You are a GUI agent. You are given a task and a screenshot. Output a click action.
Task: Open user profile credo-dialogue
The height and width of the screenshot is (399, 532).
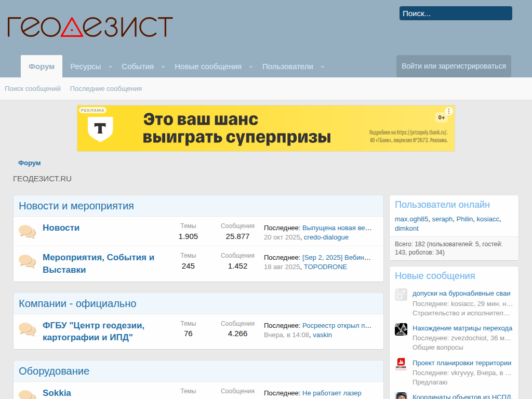326,237
